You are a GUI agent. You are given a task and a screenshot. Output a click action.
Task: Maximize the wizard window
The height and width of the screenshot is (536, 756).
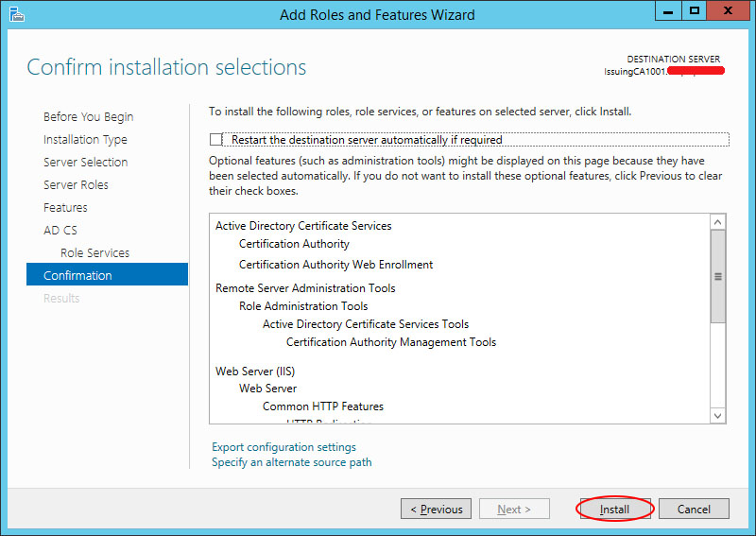695,10
